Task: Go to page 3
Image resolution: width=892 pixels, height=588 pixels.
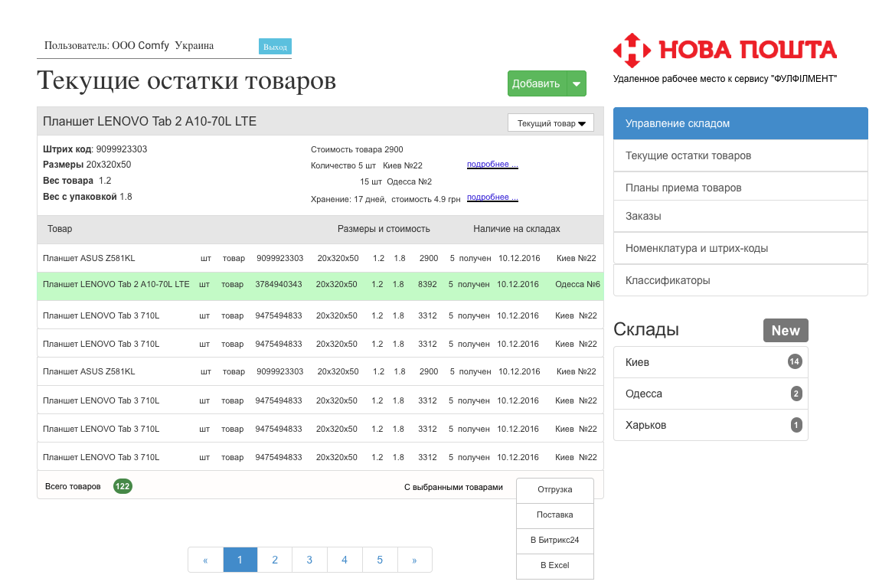Action: pos(309,560)
